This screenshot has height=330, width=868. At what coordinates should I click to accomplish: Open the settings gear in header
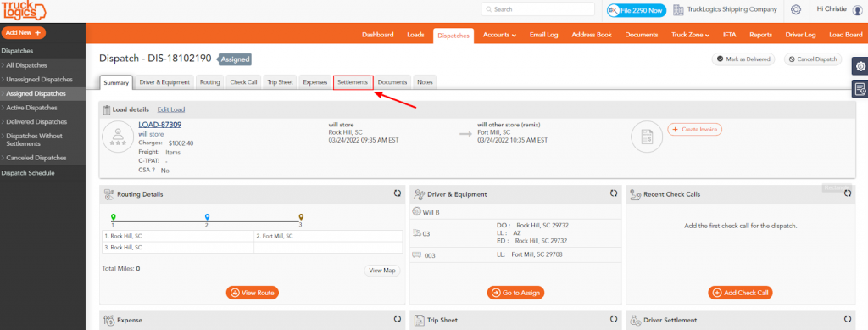pyautogui.click(x=796, y=9)
